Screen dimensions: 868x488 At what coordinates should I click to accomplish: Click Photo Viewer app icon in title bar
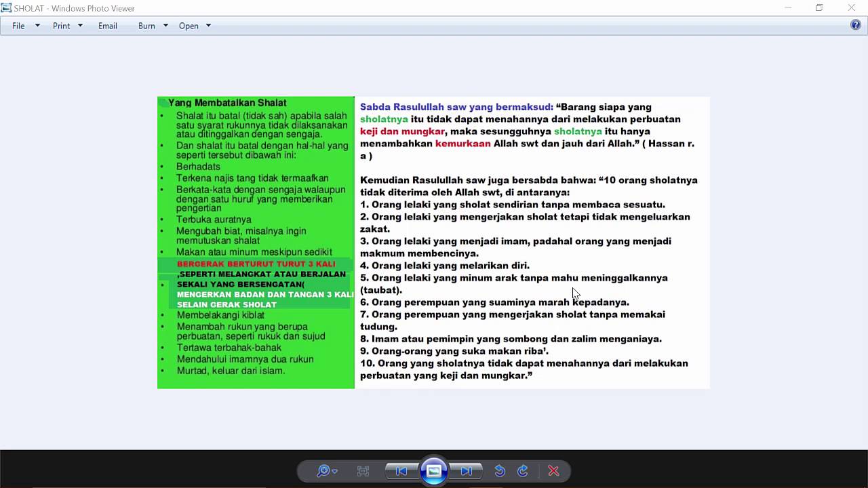pos(7,8)
